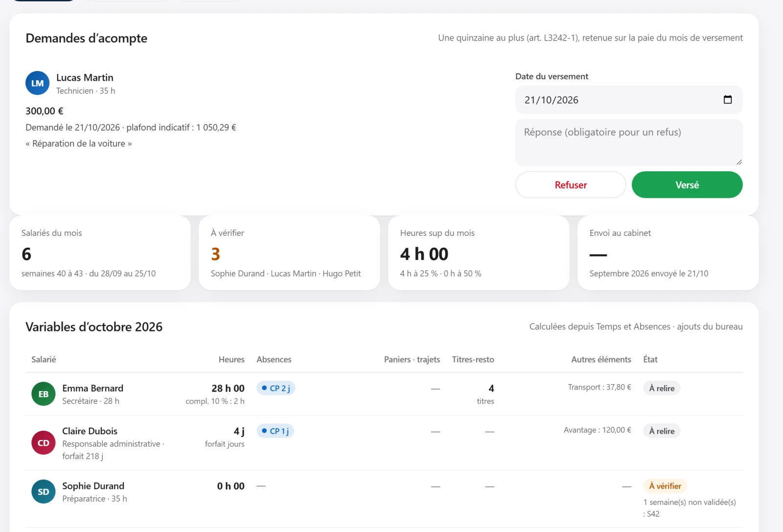Select Emma Bernard's CP 2 j absence badge
The height and width of the screenshot is (532, 783).
(276, 388)
